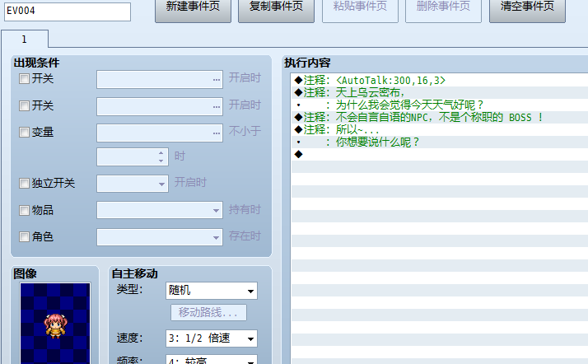Decrease variable value with spinner down arrow
588x364 pixels.
pos(161,161)
